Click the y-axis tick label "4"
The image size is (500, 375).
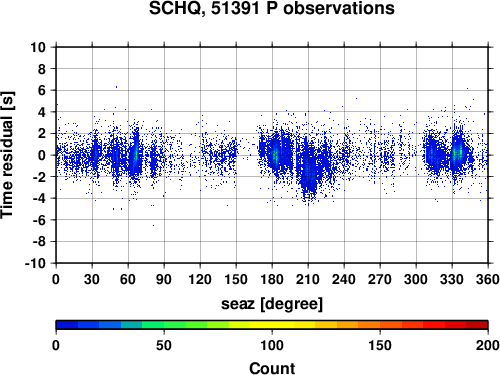tap(41, 112)
